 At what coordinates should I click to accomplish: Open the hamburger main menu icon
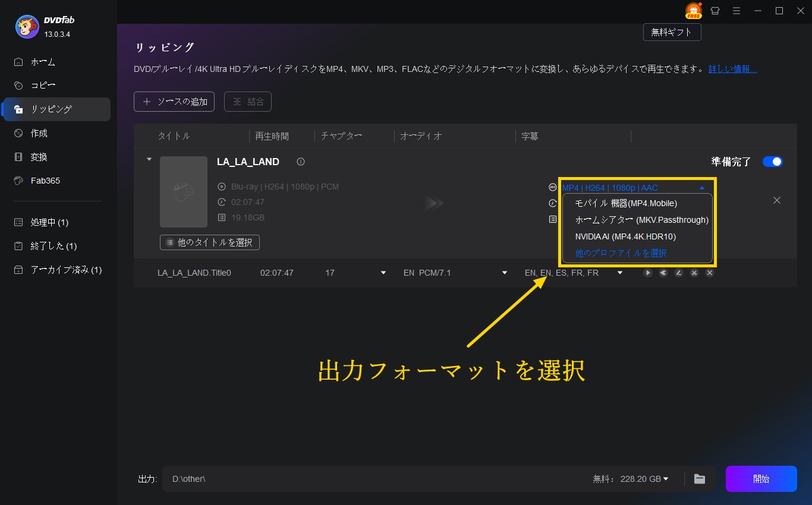click(737, 11)
